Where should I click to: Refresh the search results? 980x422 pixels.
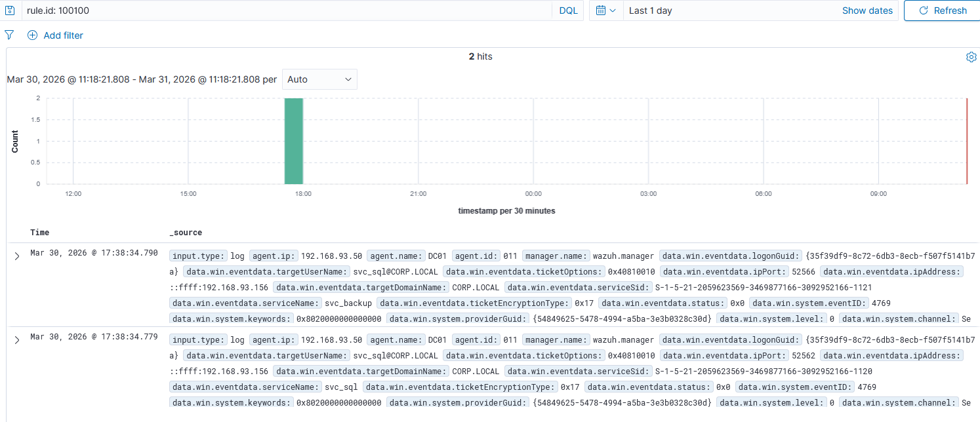[942, 10]
